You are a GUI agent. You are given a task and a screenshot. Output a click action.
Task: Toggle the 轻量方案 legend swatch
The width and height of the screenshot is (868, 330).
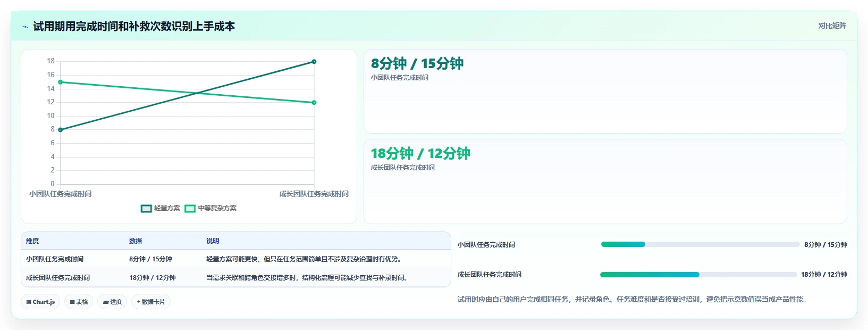coord(146,208)
